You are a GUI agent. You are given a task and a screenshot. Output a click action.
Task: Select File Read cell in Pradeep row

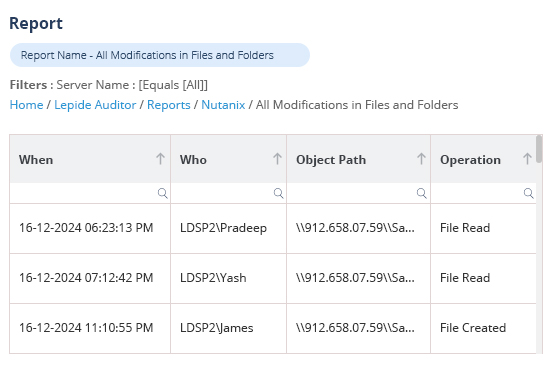pyautogui.click(x=483, y=228)
